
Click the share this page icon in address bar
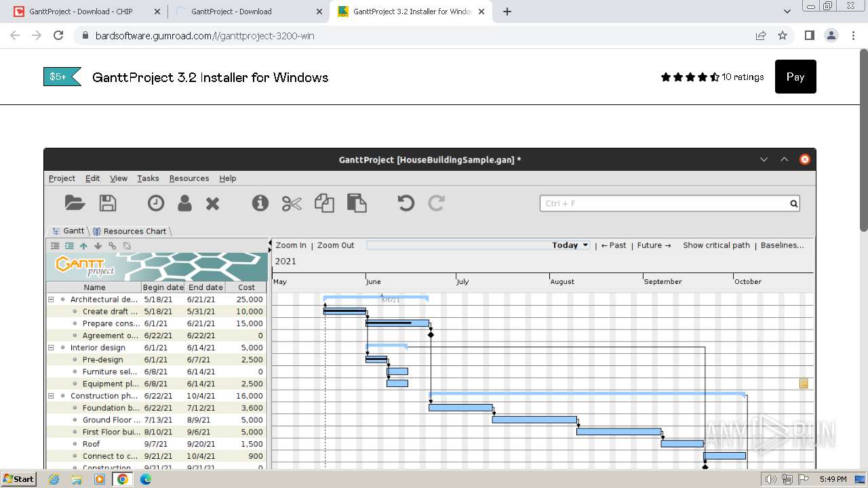pyautogui.click(x=761, y=35)
